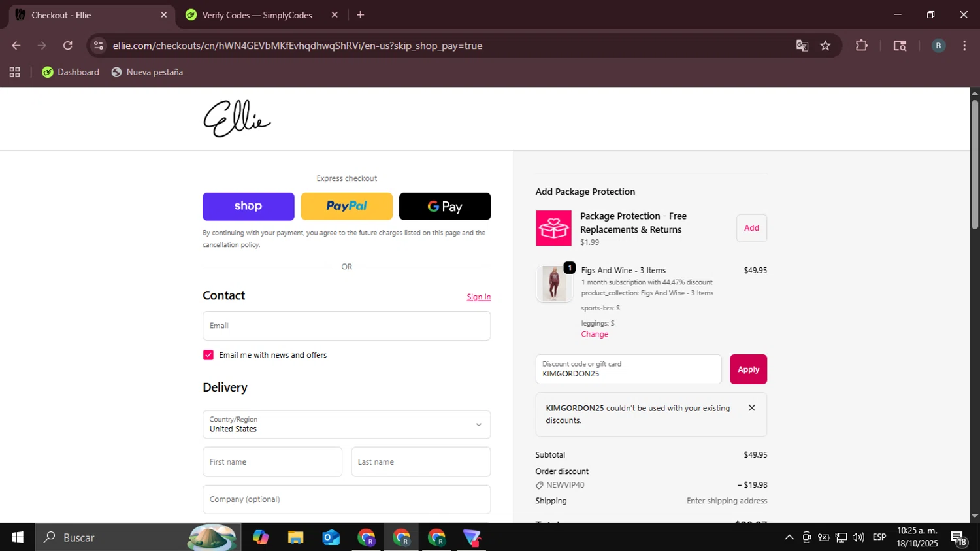Switch to the Verify Codes — SimplyCodes tab
Screen dimensions: 980x551
[256, 15]
